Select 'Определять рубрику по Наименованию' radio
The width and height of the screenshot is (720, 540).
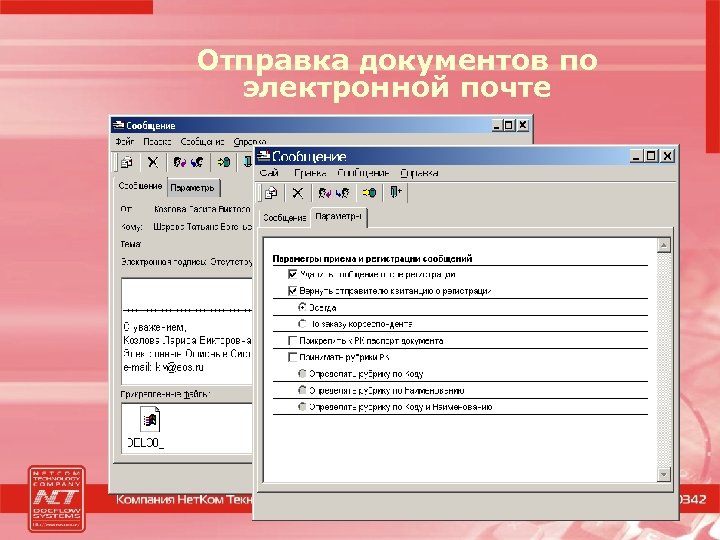[302, 390]
